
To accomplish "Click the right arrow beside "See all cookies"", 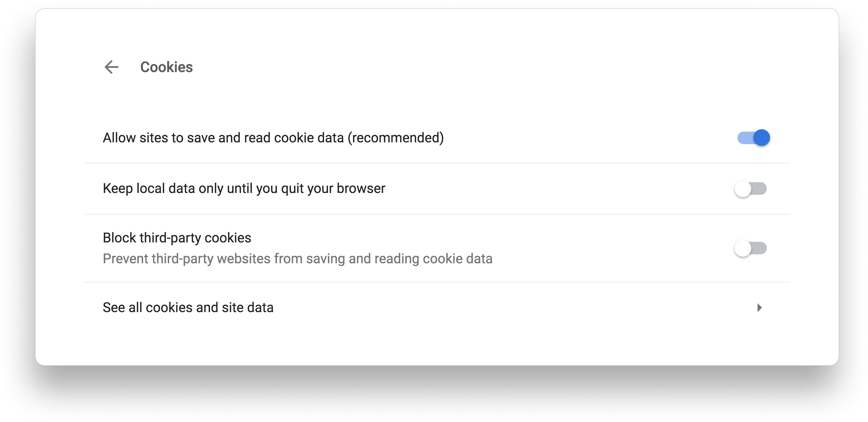I will coord(759,307).
